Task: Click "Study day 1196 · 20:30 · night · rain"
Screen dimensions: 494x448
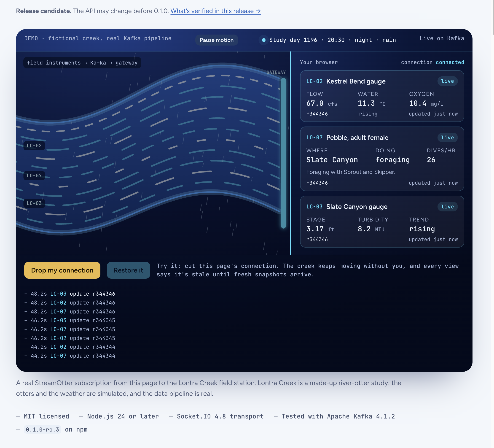Action: 333,40
